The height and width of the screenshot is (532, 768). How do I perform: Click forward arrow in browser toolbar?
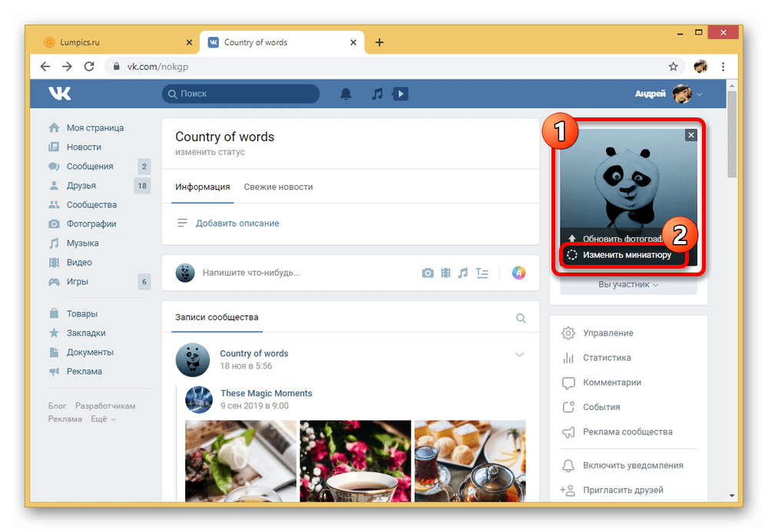67,67
